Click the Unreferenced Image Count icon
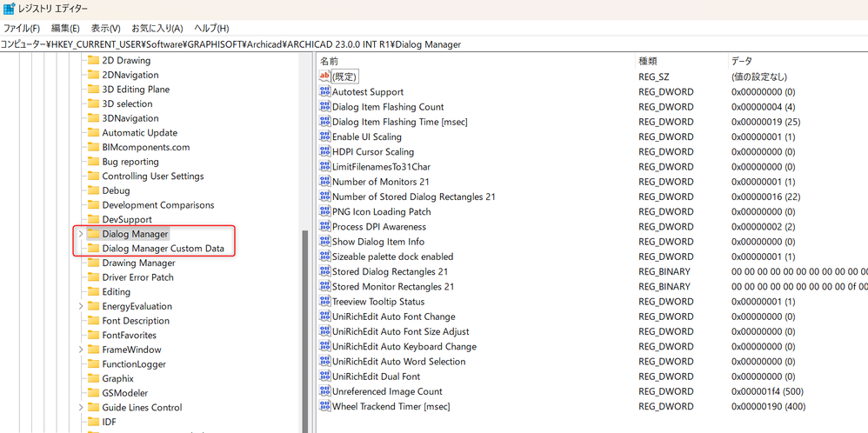The width and height of the screenshot is (868, 433). pos(325,391)
